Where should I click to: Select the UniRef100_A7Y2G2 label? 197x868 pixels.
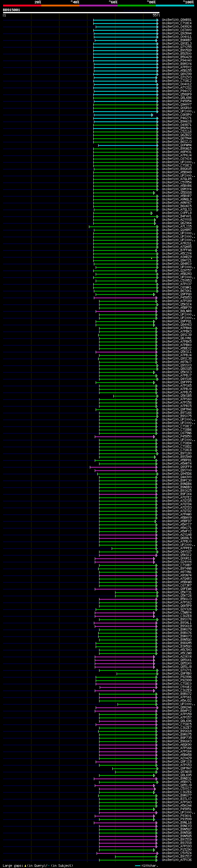pyautogui.click(x=177, y=88)
